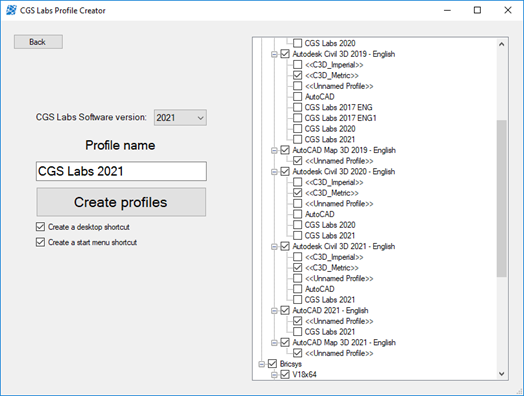Toggle Create a desktop shortcut checkbox
524x396 pixels.
pyautogui.click(x=40, y=227)
